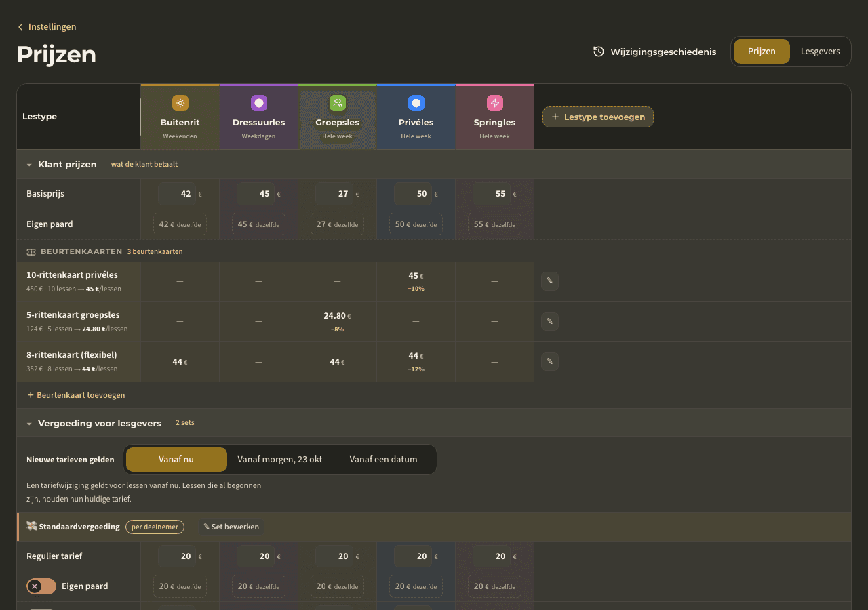Click the history clock icon beside Wijzigingsgeschiedenis

(x=598, y=52)
